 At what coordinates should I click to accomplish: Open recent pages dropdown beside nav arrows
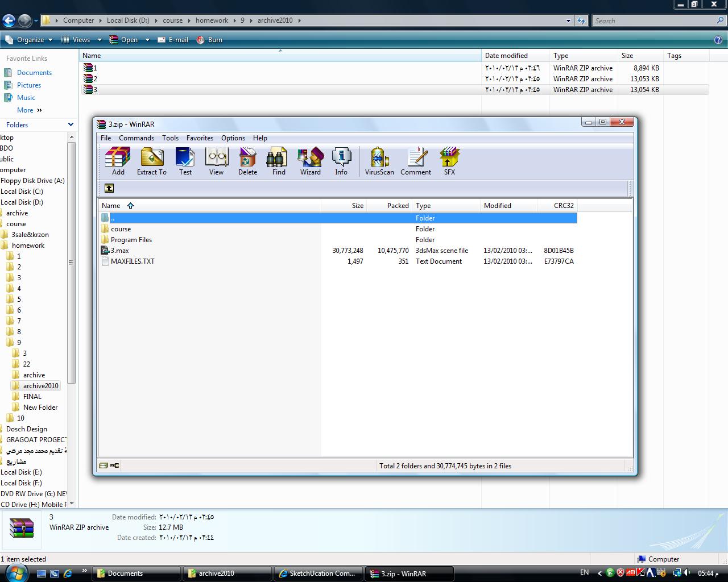[36, 21]
